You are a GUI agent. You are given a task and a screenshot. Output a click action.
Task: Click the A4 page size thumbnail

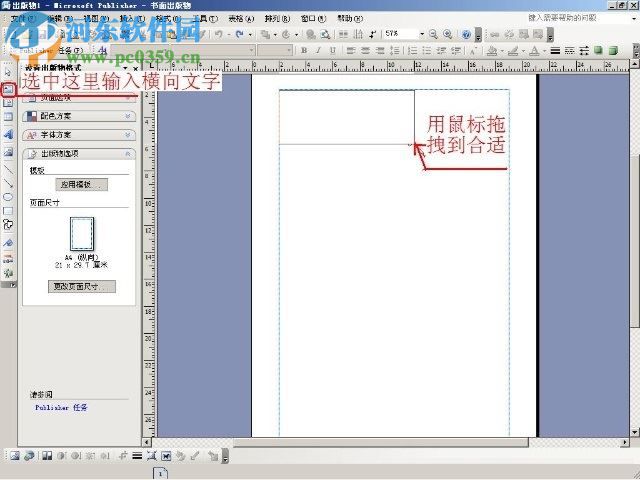coord(82,234)
